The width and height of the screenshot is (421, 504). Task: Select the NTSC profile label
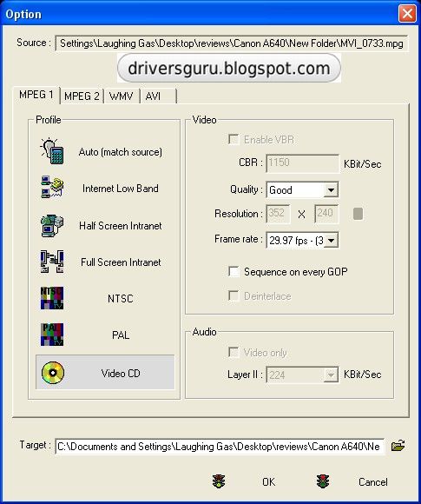121,299
